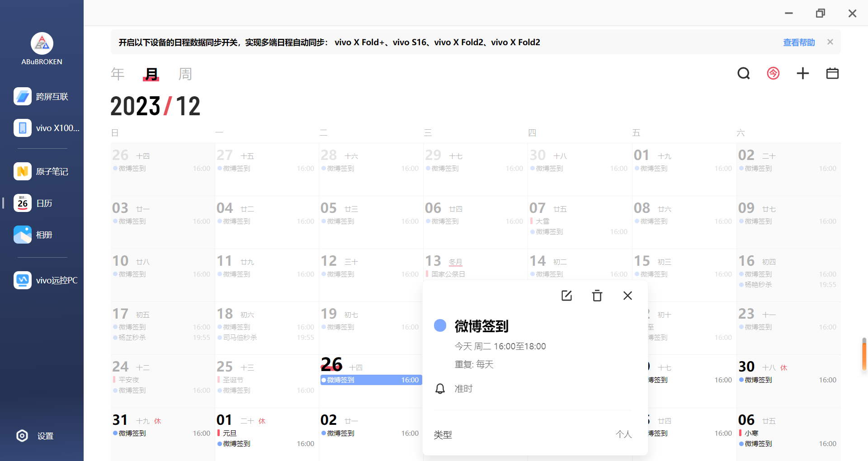Open 微博签到 event on December 30
Screen dimensions: 868x461
pyautogui.click(x=788, y=380)
